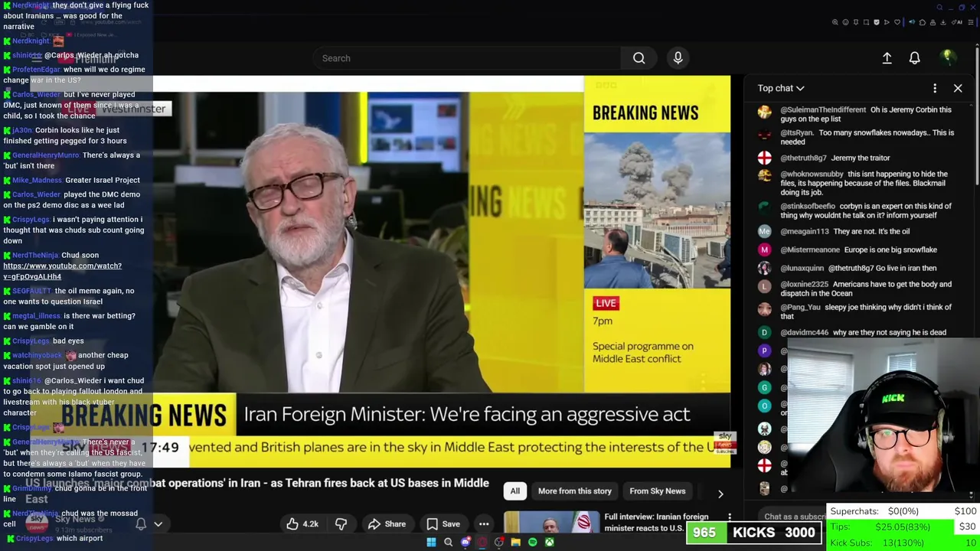Click the browser speaker audio toolbar icon
This screenshot has height=551, width=980.
(912, 22)
